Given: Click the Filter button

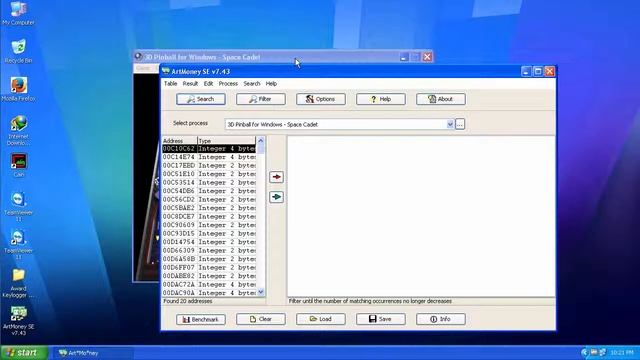Looking at the screenshot, I should tap(261, 99).
